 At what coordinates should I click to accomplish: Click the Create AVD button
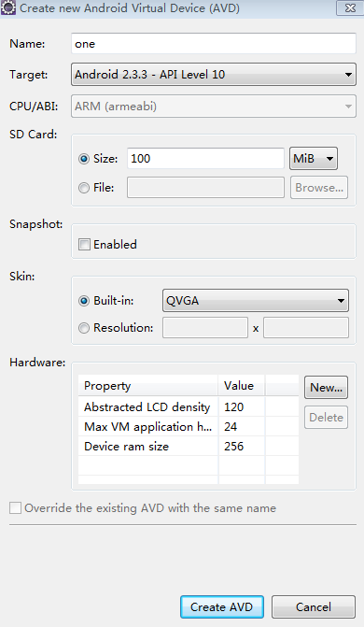pyautogui.click(x=222, y=607)
